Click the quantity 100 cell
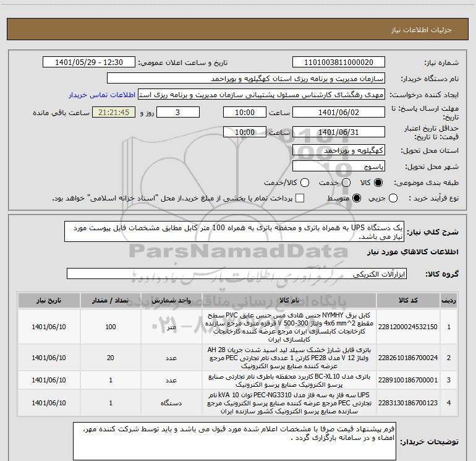 (x=111, y=327)
